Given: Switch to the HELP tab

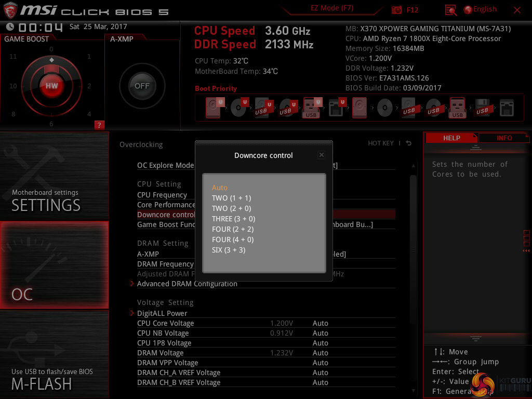Looking at the screenshot, I should pos(451,138).
